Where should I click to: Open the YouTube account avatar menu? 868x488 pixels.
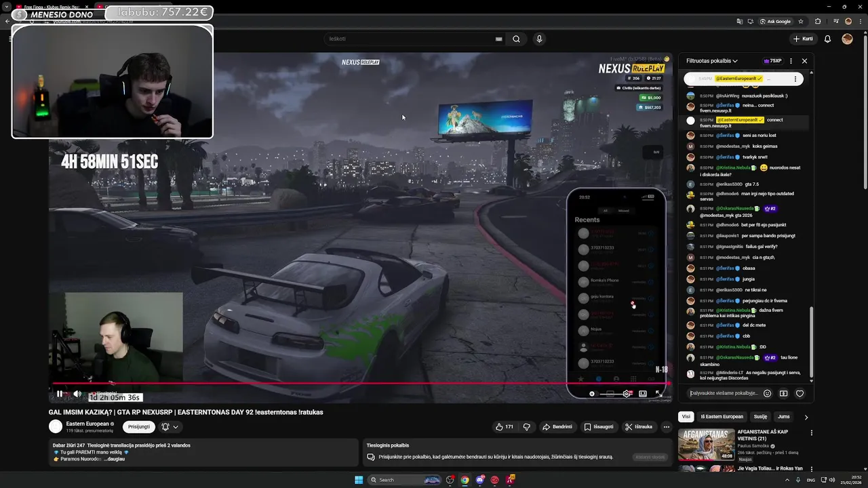point(847,39)
